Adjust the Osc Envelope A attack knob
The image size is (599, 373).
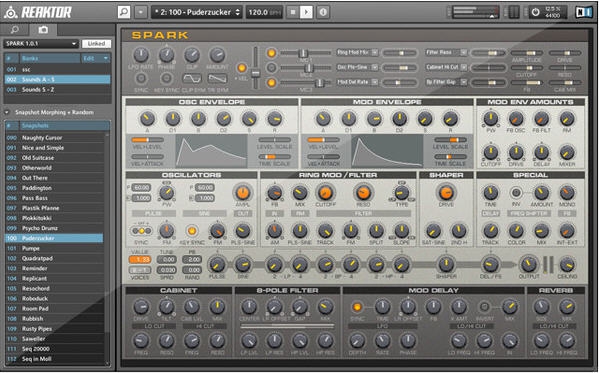point(147,119)
